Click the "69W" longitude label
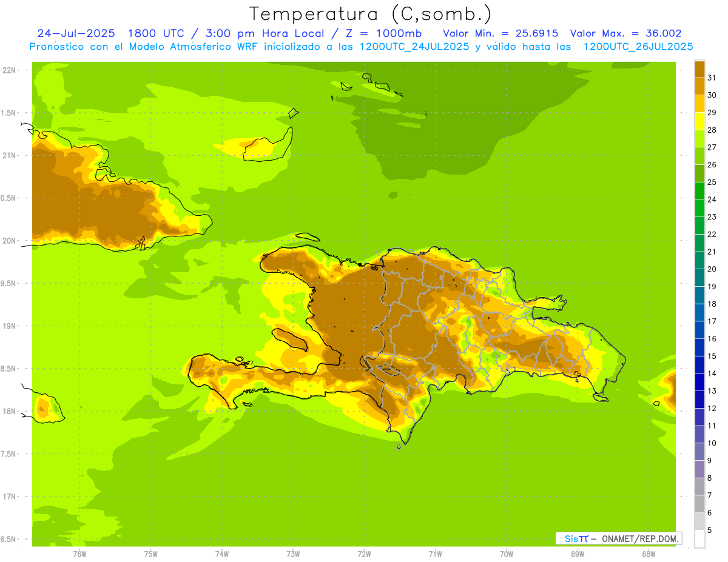The height and width of the screenshot is (562, 728). pyautogui.click(x=578, y=554)
